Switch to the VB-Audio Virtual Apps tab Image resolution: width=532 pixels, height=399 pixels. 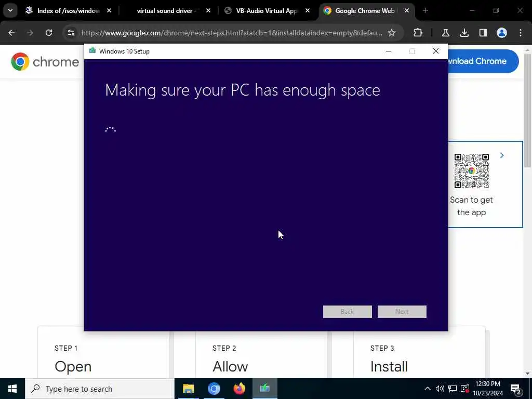pos(267,11)
